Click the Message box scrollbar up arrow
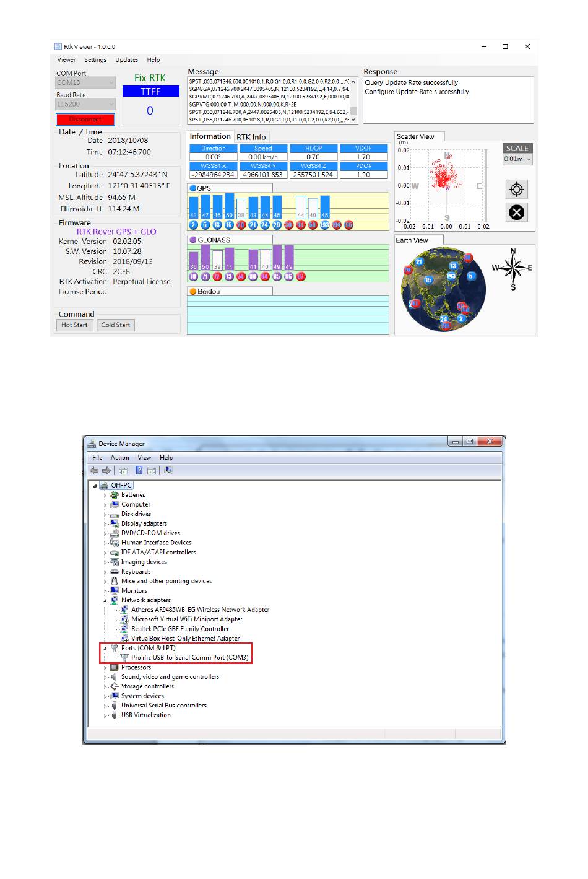The width and height of the screenshot is (588, 879). [x=353, y=81]
